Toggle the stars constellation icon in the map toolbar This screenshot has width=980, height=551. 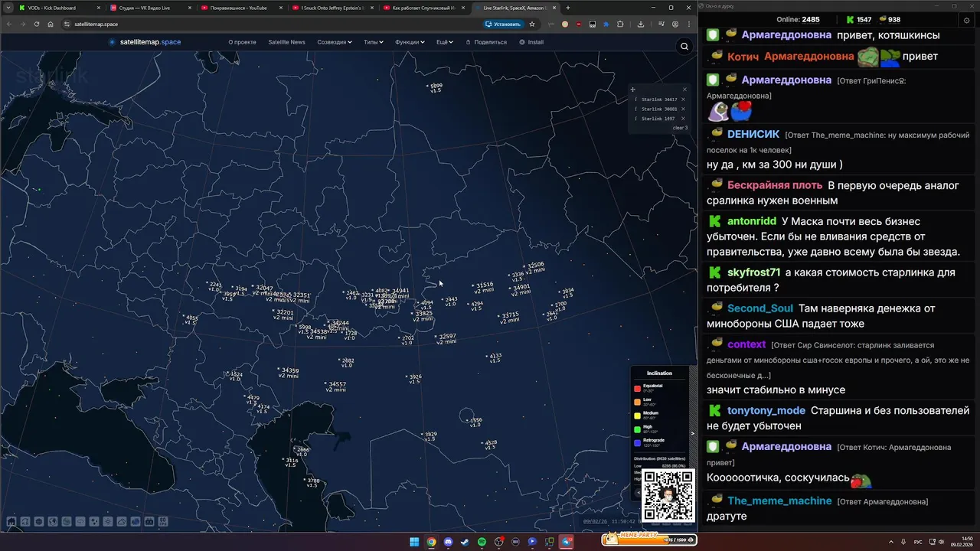pyautogui.click(x=94, y=522)
